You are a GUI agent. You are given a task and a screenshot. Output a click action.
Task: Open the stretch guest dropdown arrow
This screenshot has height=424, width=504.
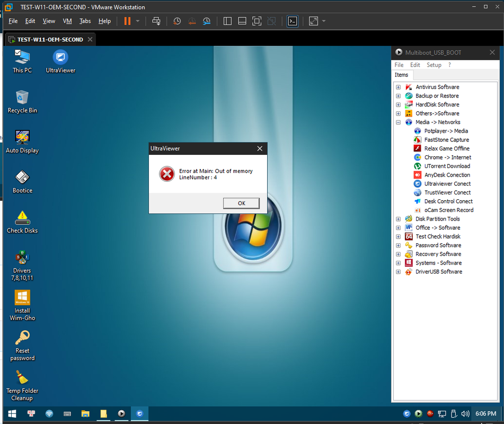point(324,21)
